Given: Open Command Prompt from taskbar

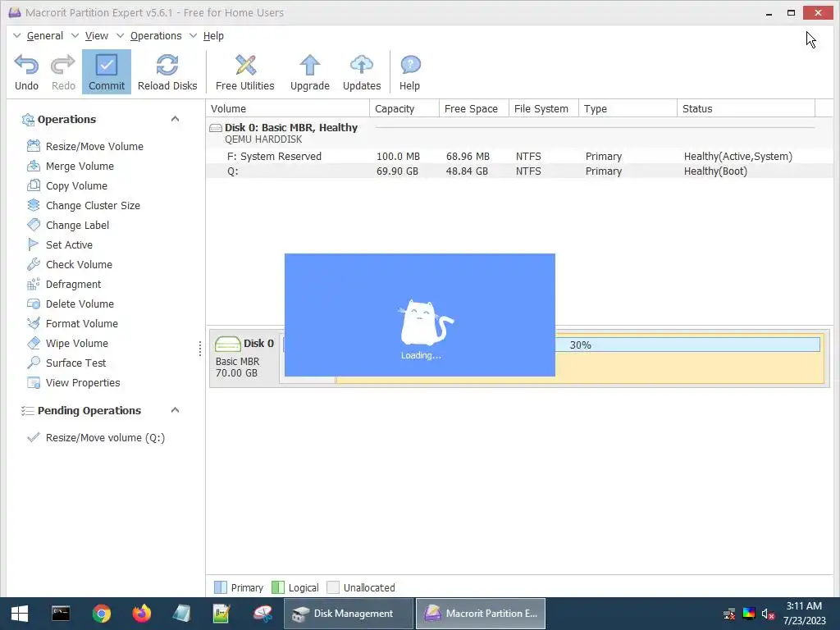Looking at the screenshot, I should [61, 614].
